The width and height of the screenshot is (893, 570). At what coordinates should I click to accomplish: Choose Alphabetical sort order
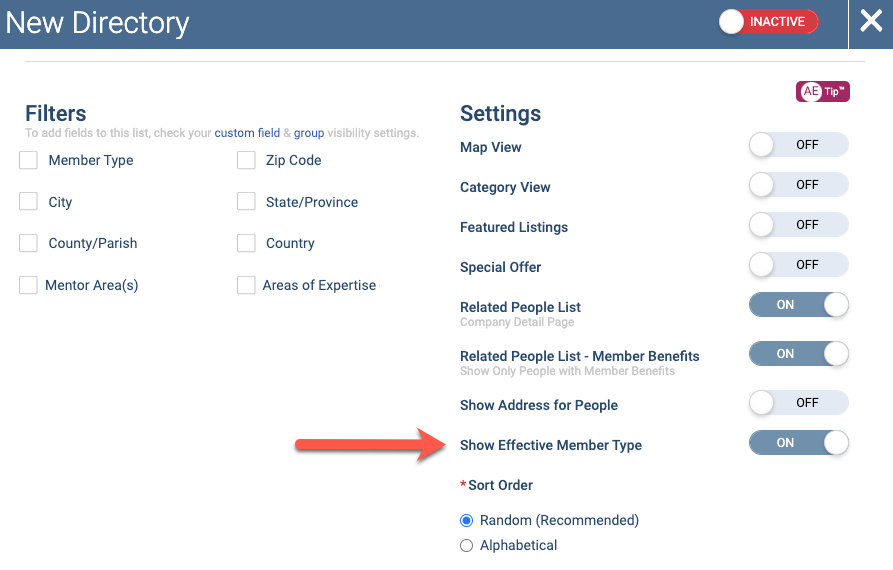pos(466,546)
